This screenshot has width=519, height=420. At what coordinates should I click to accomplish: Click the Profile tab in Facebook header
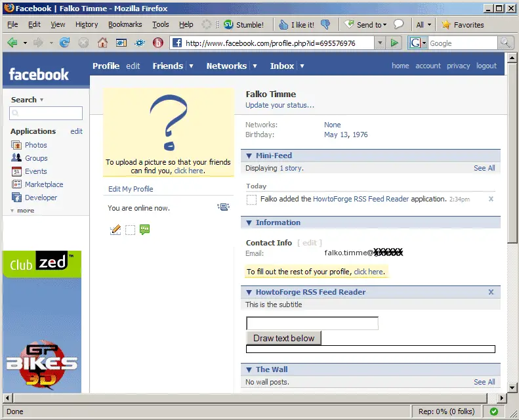click(x=106, y=66)
